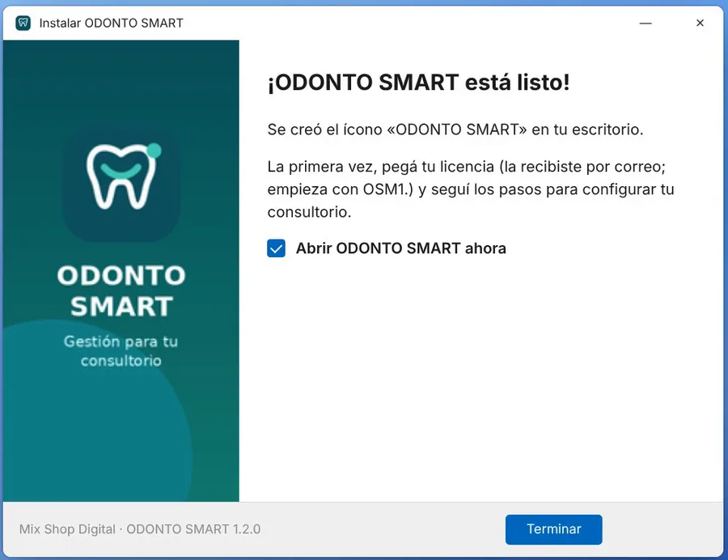Click the tooth app icon in title bar
Image resolution: width=728 pixels, height=560 pixels.
23,23
